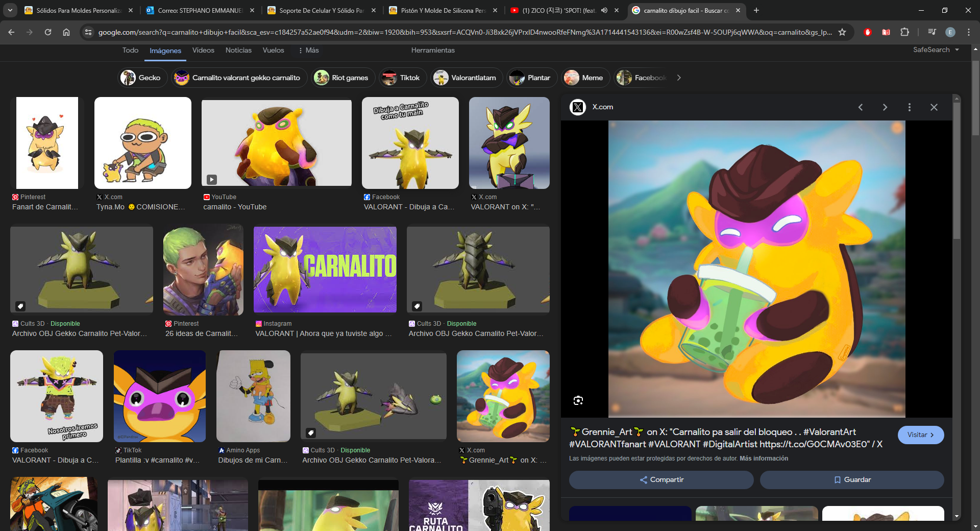Viewport: 980px width, 531px height.
Task: Filter by the Valorantlatam chip
Action: [467, 78]
